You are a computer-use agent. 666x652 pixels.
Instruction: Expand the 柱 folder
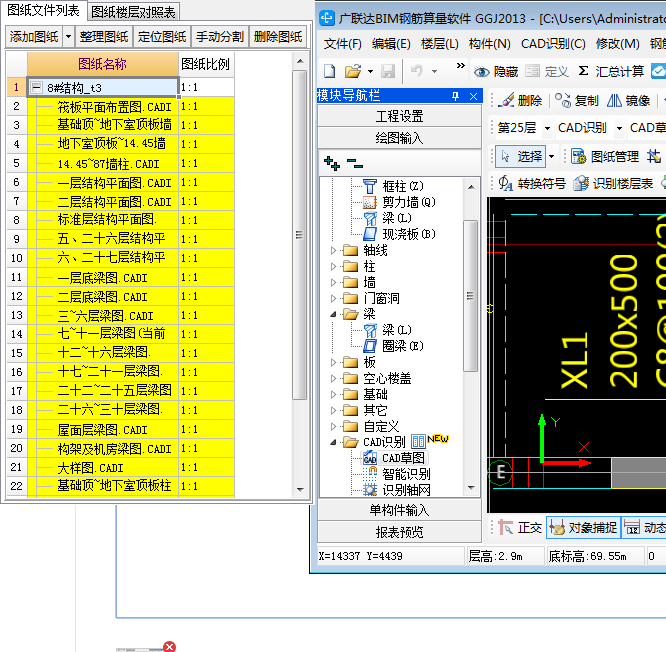pos(333,266)
